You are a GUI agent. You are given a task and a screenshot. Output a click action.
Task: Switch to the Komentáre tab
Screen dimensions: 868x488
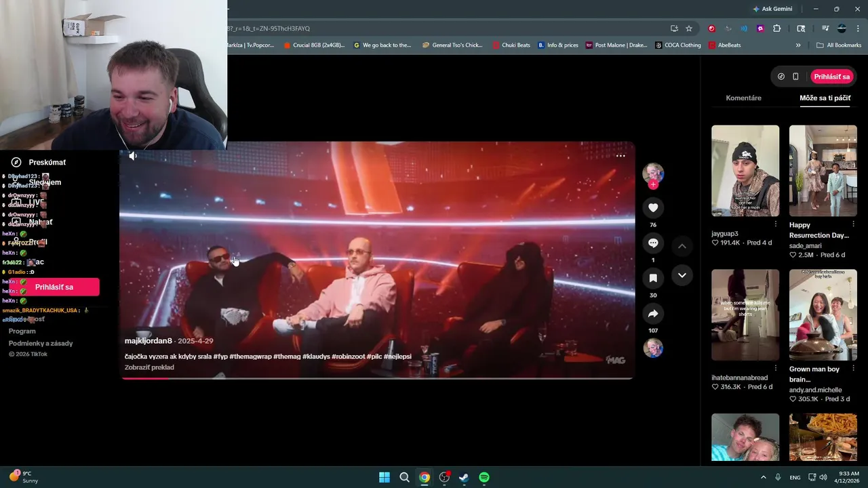coord(743,98)
